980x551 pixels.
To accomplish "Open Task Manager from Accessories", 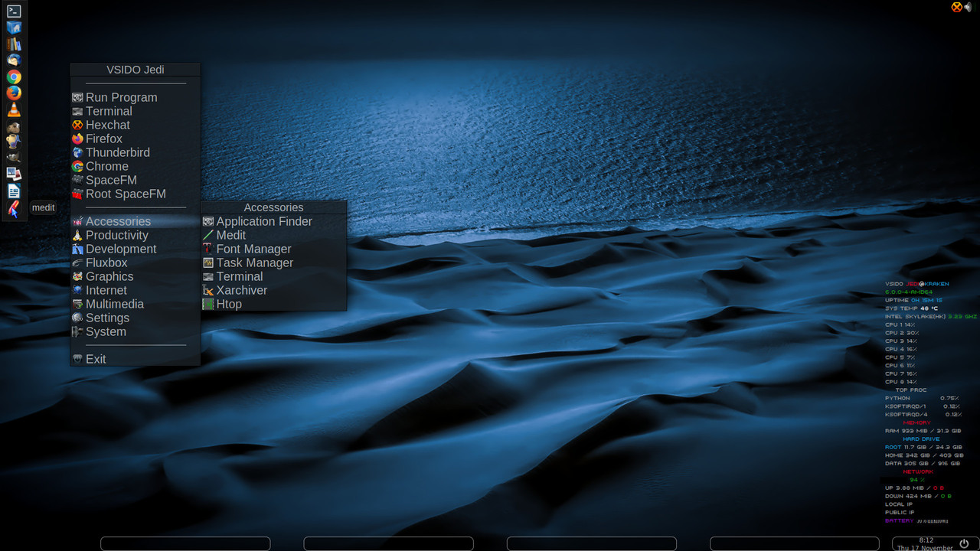I will [274, 262].
